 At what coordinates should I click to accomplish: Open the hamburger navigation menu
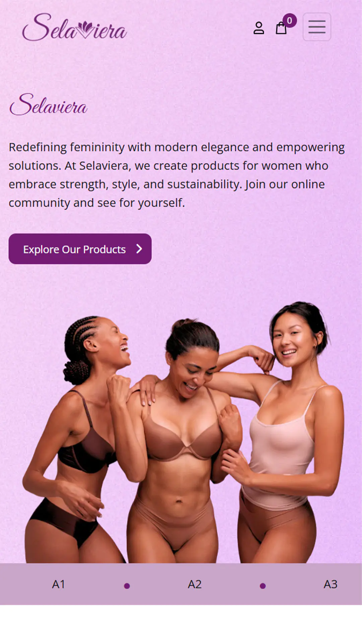click(317, 27)
